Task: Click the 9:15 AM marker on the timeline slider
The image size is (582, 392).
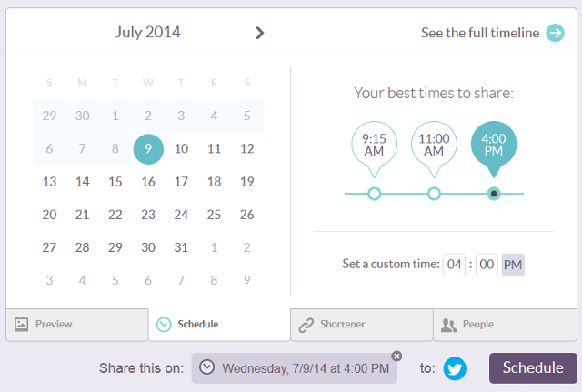Action: [374, 194]
